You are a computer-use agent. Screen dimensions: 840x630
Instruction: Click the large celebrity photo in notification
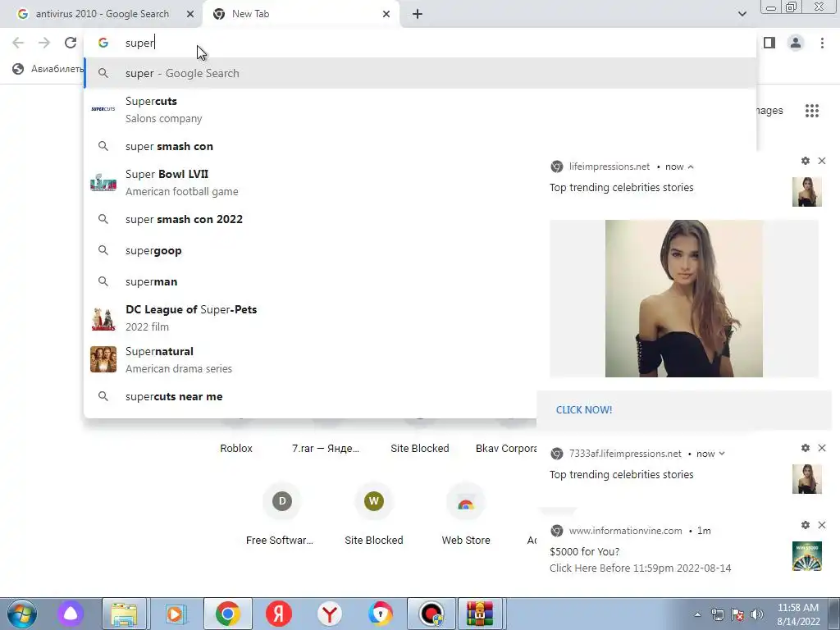click(x=684, y=299)
